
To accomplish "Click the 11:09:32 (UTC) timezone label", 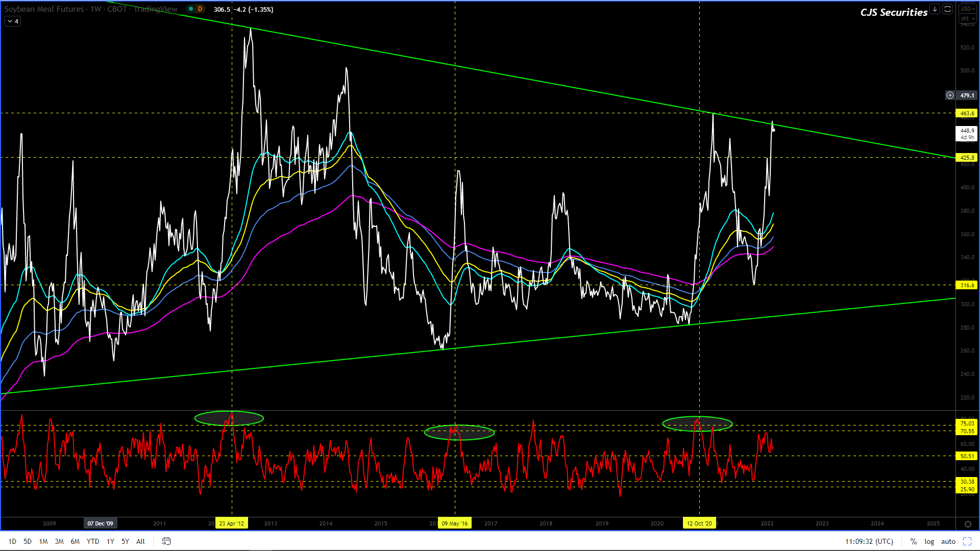I will (x=869, y=541).
